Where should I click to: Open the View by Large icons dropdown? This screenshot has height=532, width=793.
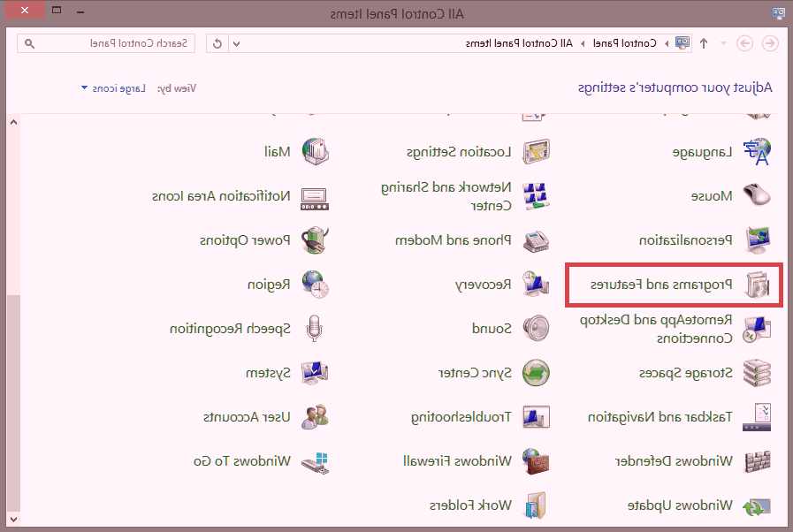pos(113,88)
